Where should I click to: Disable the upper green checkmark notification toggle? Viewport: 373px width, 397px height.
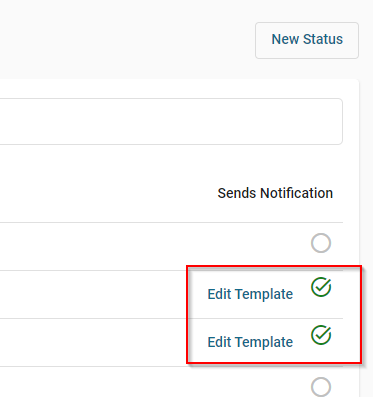click(321, 287)
